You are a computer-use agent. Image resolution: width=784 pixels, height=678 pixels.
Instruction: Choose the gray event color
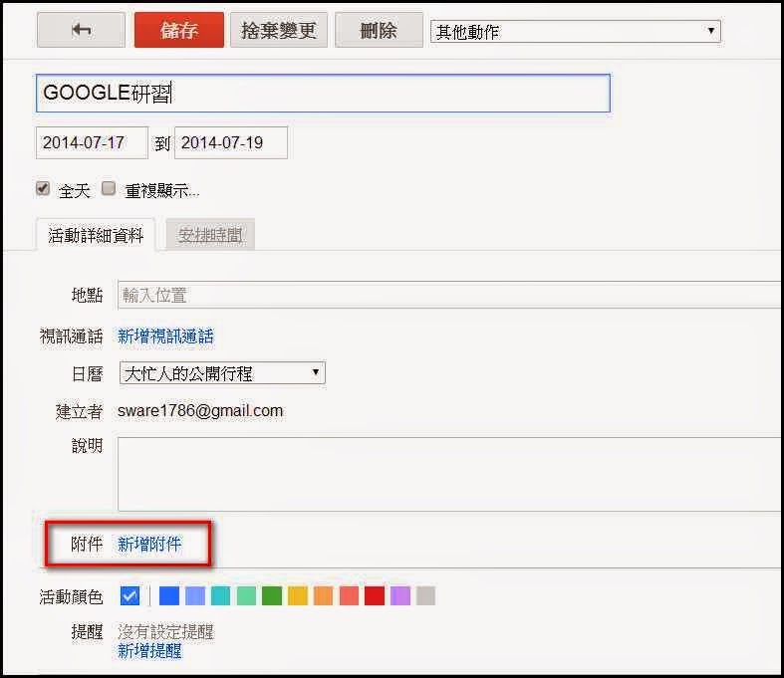pyautogui.click(x=426, y=596)
